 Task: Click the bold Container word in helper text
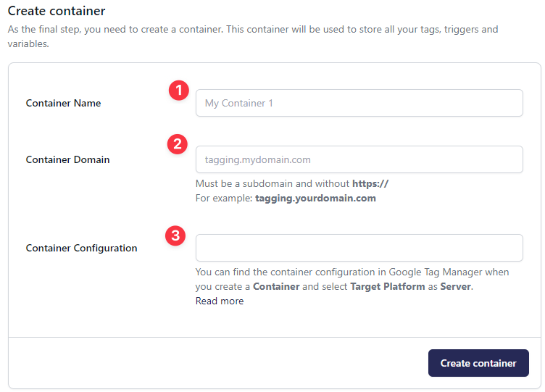coord(278,286)
